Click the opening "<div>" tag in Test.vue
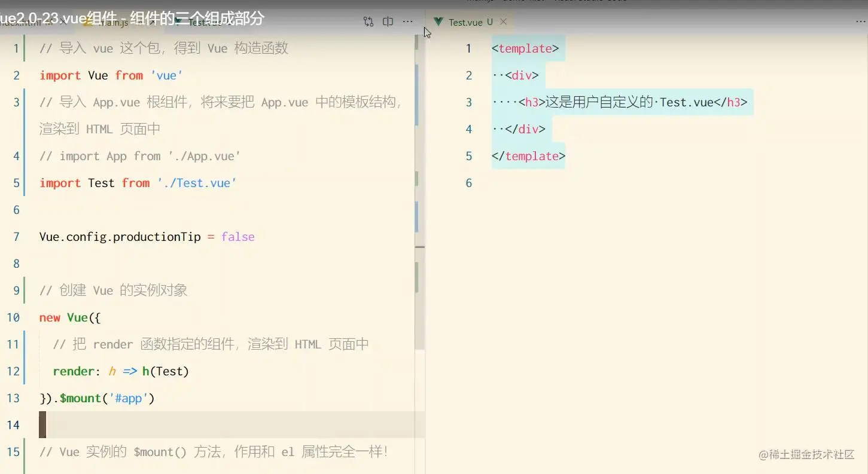This screenshot has height=474, width=868. (x=522, y=75)
